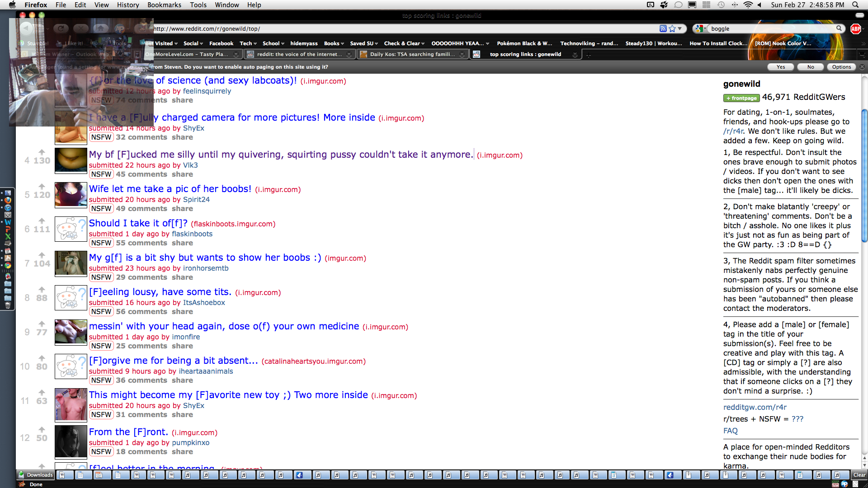Open the Spotlight search icon
Image resolution: width=868 pixels, height=488 pixels.
click(x=855, y=5)
